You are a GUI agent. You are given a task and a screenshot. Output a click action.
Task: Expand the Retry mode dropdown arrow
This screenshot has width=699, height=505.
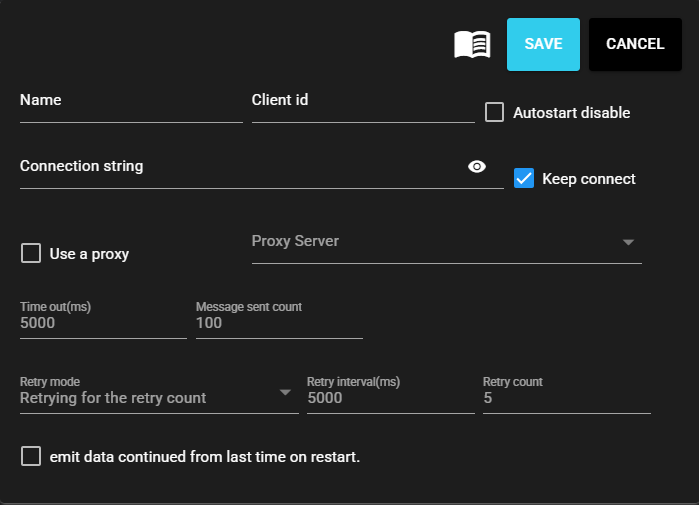click(x=284, y=391)
